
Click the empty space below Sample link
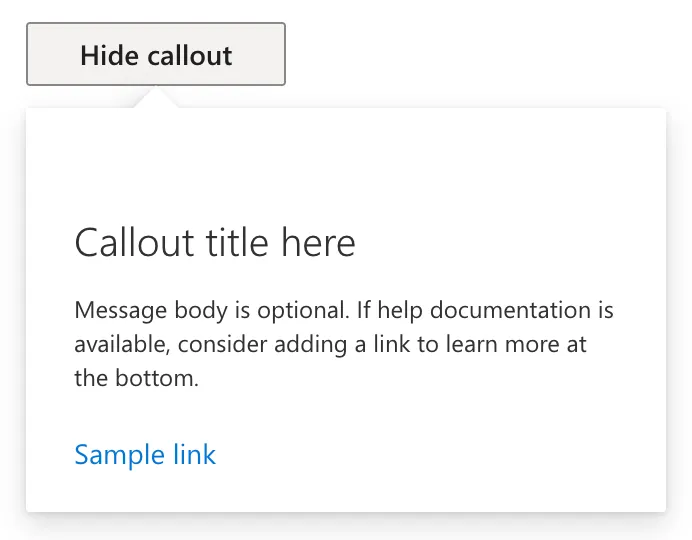point(345,492)
